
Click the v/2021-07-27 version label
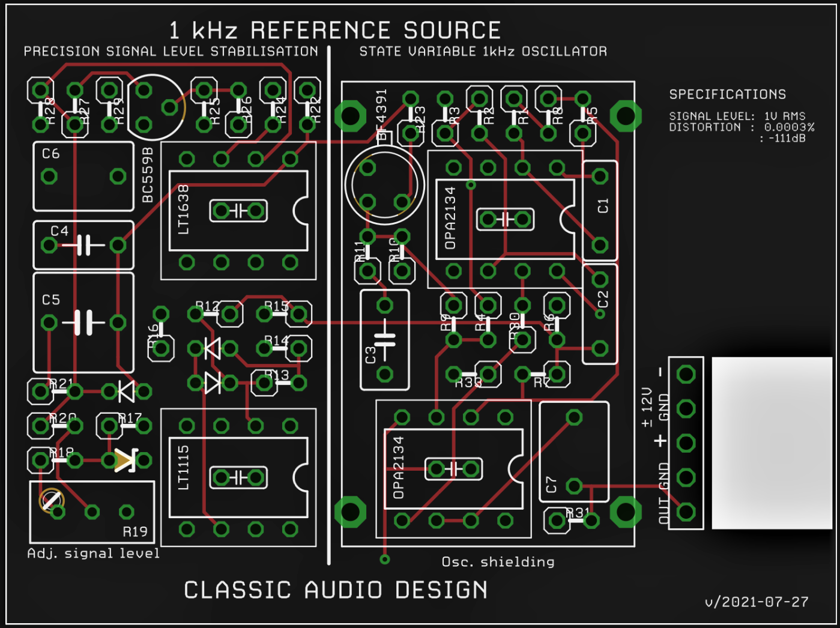coord(757,600)
